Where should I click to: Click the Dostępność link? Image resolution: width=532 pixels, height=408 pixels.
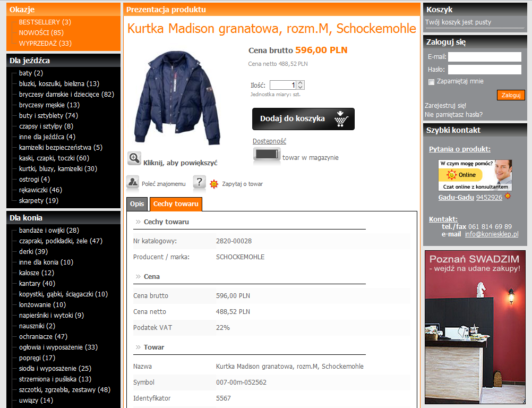pyautogui.click(x=269, y=141)
